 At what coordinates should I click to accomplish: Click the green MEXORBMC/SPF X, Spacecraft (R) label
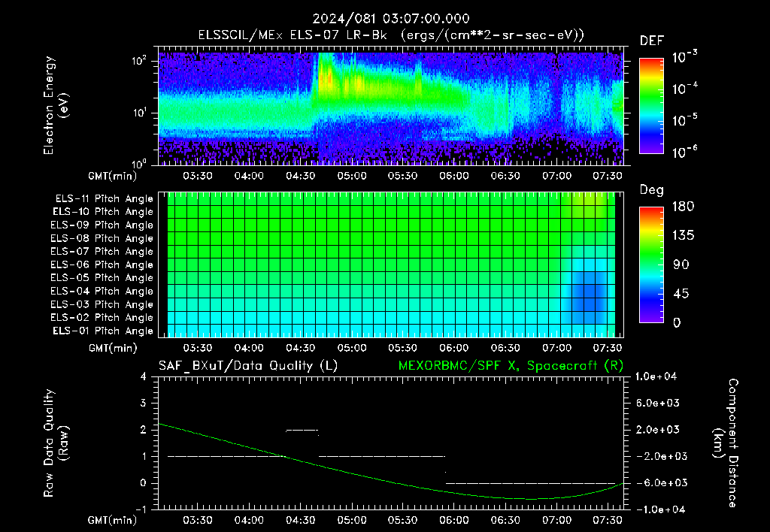tap(511, 366)
